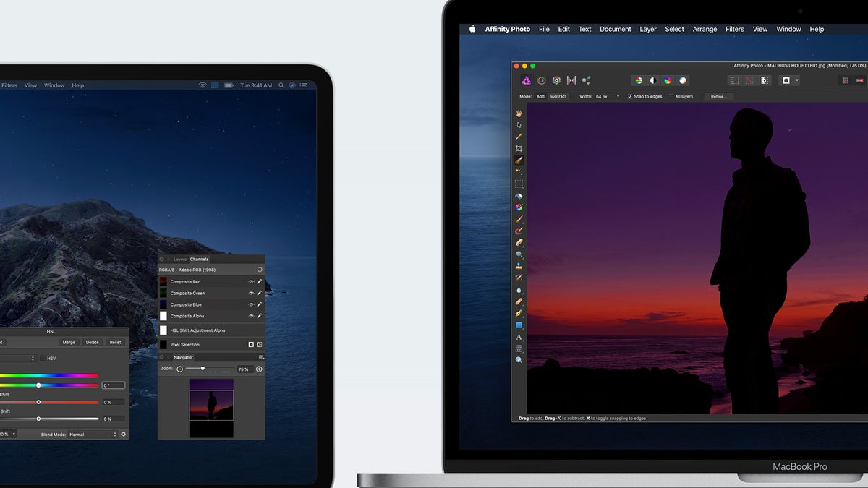Open the Filters menu

tap(735, 29)
